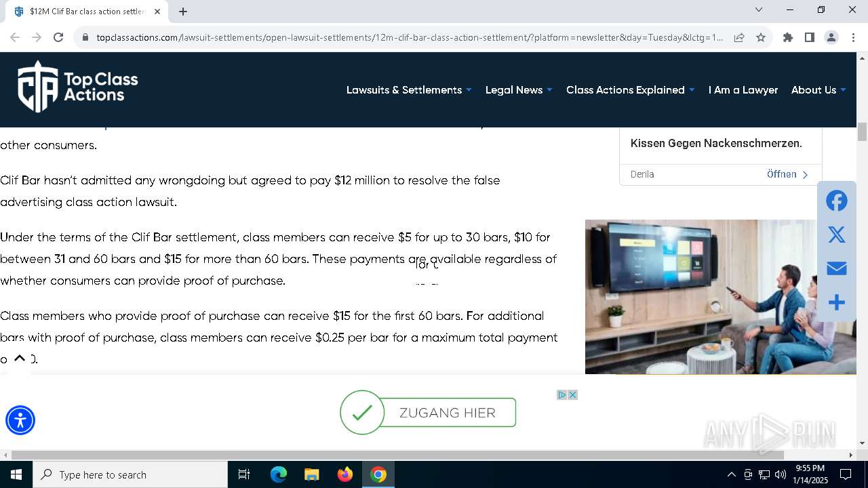
Task: Click the Chrome taskbar icon
Action: [378, 474]
